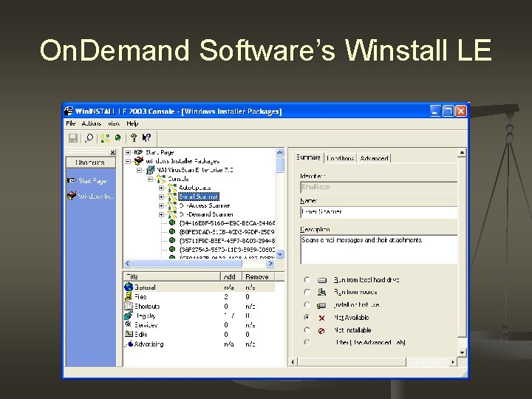
Task: Select the Not Installable radio button
Action: [307, 330]
